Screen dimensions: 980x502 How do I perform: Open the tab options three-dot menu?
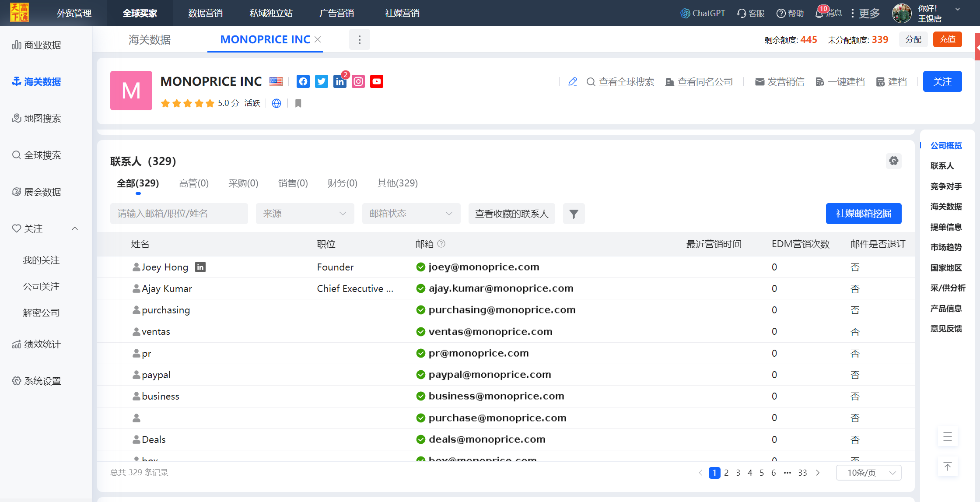[x=360, y=40]
